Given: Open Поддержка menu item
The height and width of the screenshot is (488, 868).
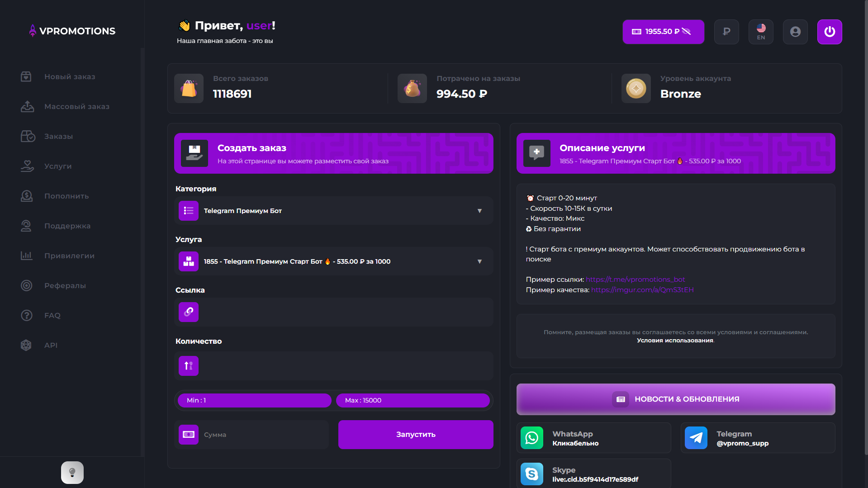Looking at the screenshot, I should coord(67,226).
